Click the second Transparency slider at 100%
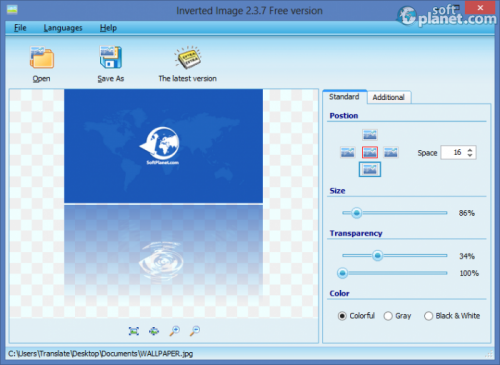Image resolution: width=500 pixels, height=365 pixels. point(342,273)
